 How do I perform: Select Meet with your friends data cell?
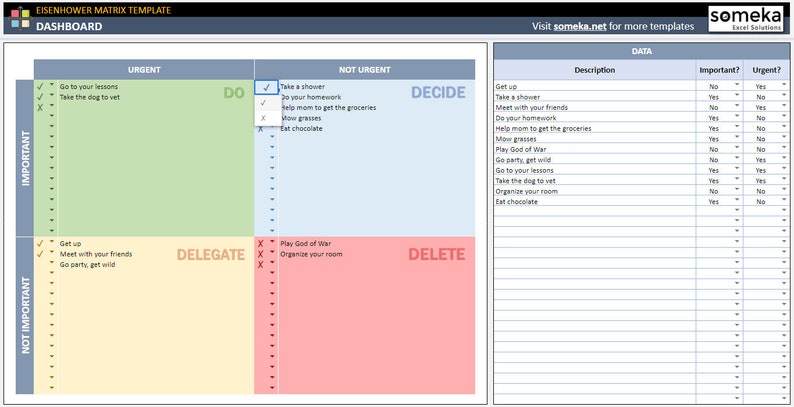[x=594, y=107]
